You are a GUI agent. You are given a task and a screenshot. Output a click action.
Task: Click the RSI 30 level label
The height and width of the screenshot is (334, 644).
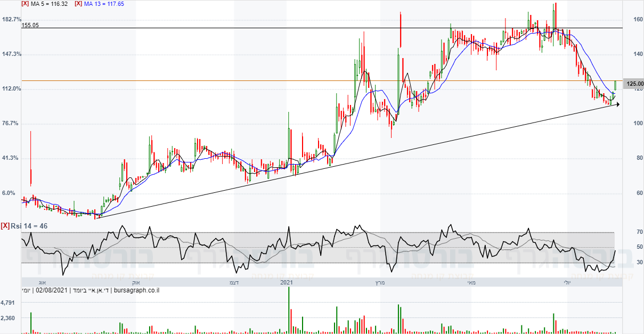click(639, 262)
